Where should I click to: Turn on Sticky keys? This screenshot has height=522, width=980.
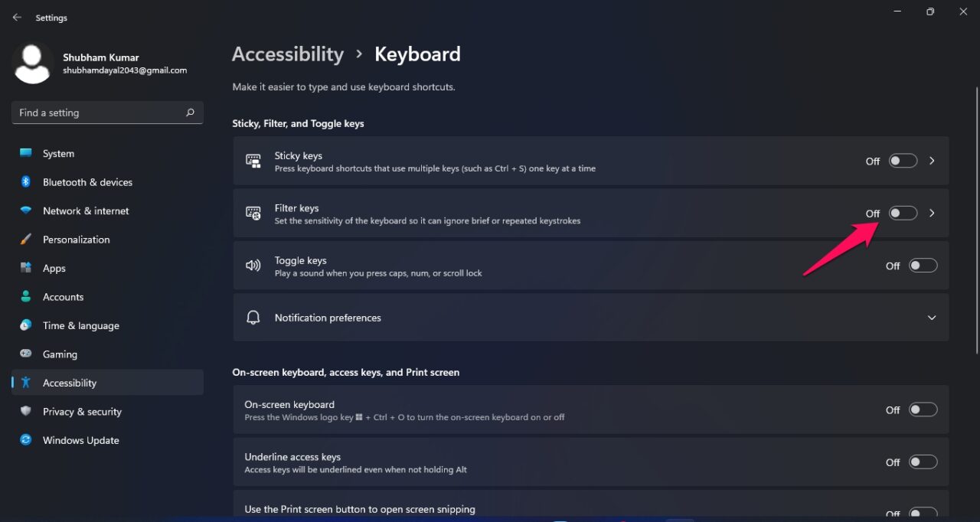(x=903, y=161)
